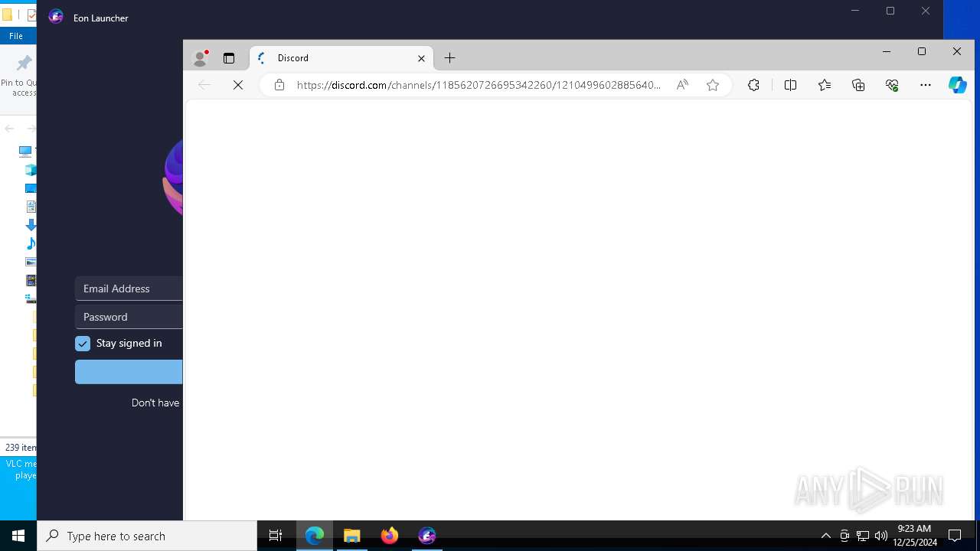This screenshot has width=980, height=551.
Task: Open Edge profile icon
Action: 201,57
